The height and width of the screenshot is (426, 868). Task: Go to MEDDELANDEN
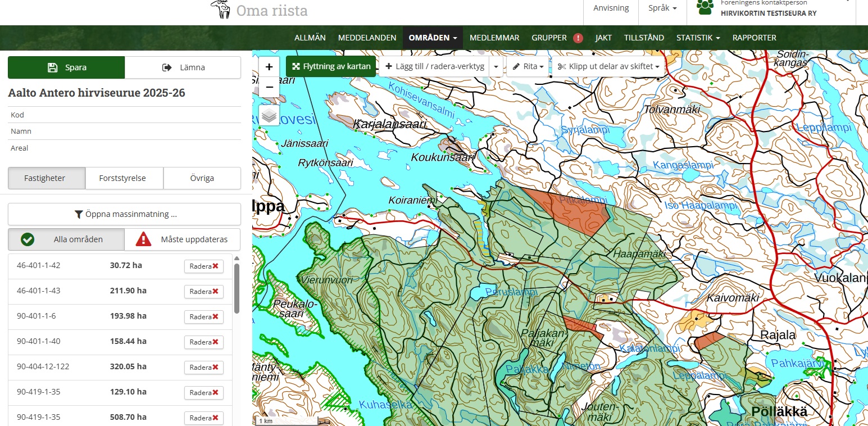click(x=367, y=38)
